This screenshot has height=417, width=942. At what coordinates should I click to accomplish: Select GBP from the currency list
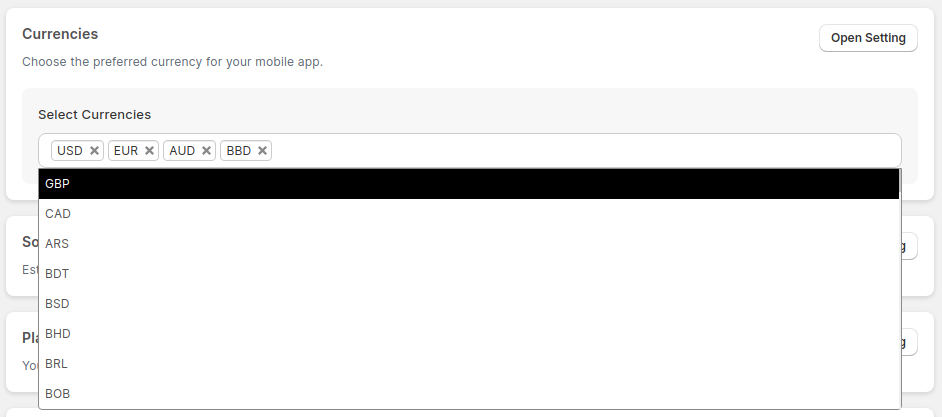coord(469,184)
